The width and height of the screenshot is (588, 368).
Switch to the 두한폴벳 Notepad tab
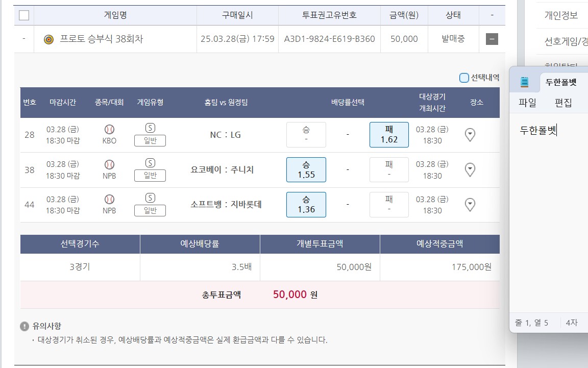click(x=560, y=82)
